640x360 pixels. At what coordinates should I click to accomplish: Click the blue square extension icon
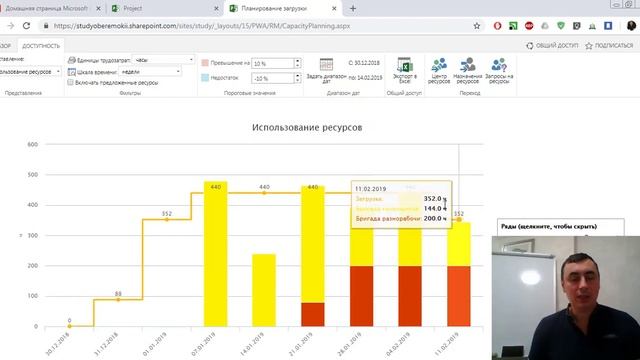pyautogui.click(x=608, y=26)
